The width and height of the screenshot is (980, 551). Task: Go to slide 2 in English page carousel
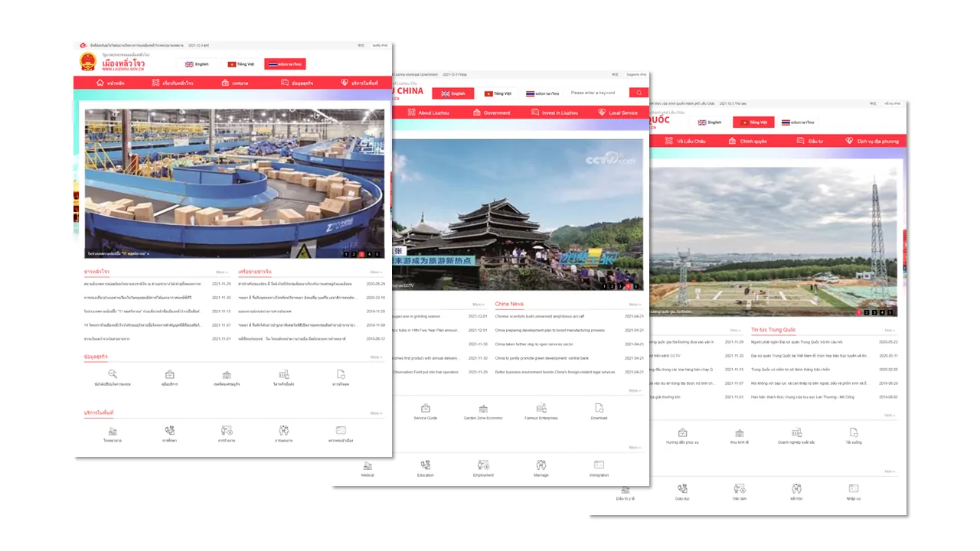pos(612,286)
